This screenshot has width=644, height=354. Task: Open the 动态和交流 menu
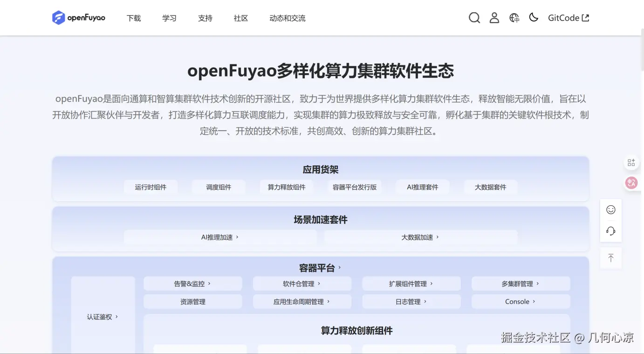288,18
